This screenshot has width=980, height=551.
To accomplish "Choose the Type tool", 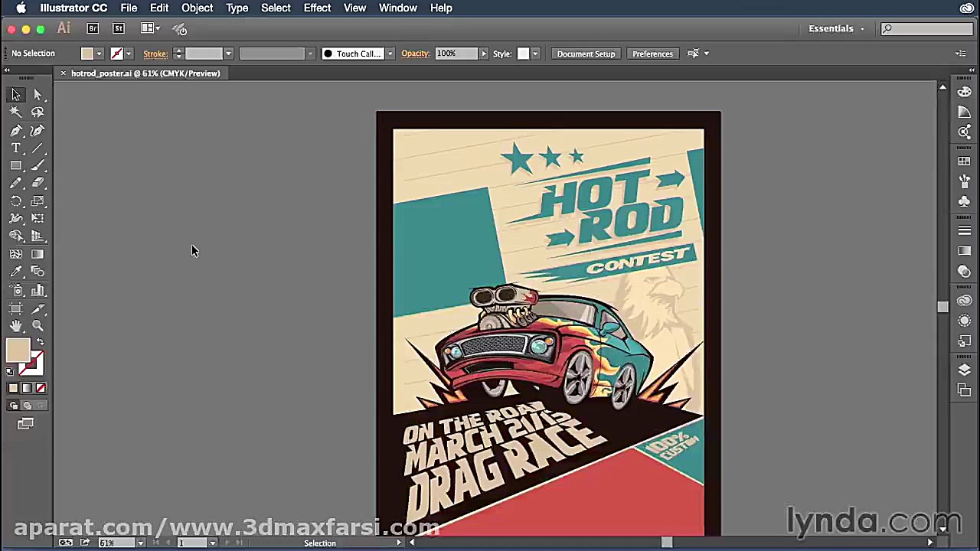I will 15,148.
